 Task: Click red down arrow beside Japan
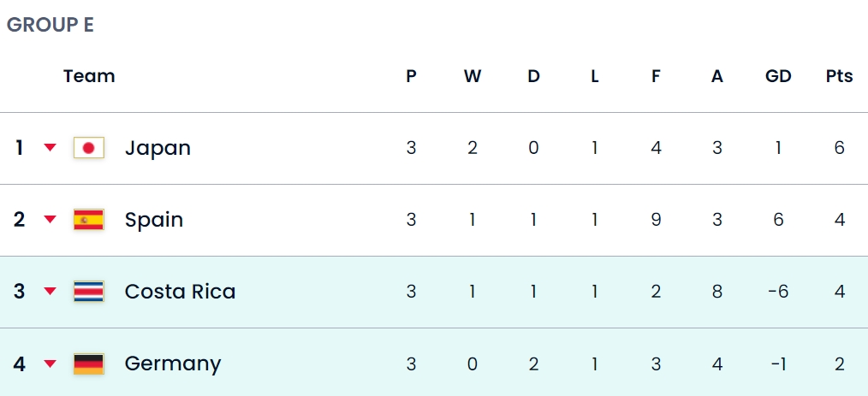coord(51,148)
